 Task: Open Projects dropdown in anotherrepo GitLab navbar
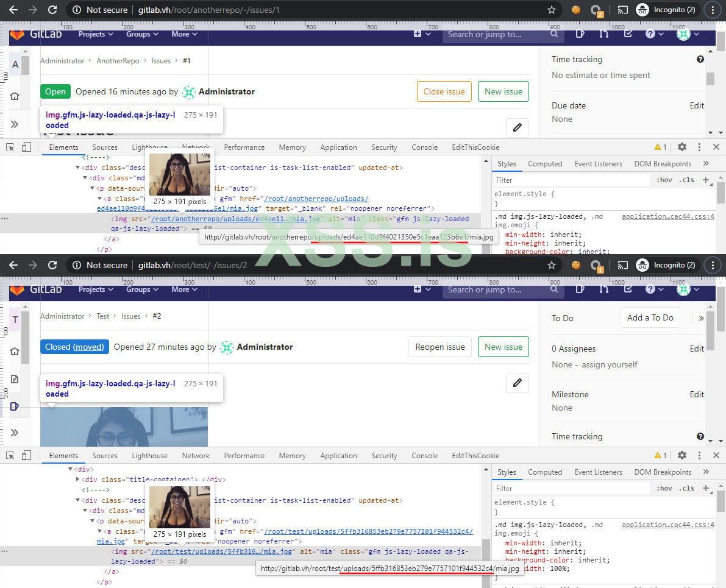tap(96, 34)
